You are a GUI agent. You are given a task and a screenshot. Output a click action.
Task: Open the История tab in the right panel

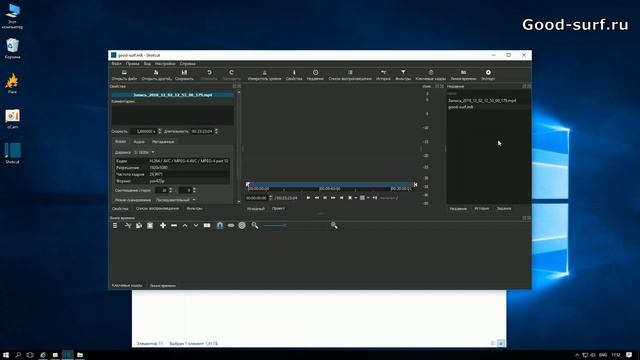[482, 209]
